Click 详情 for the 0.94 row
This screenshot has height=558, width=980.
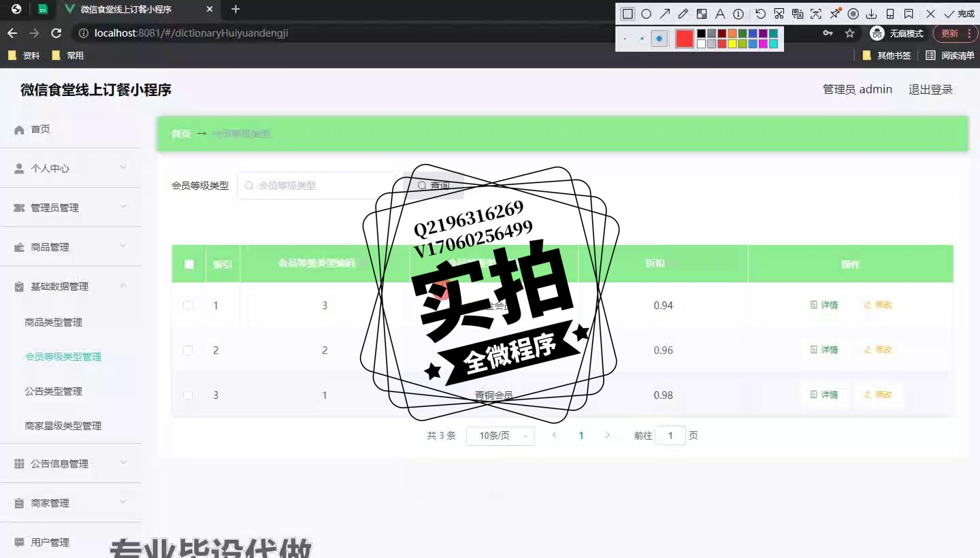pyautogui.click(x=824, y=305)
